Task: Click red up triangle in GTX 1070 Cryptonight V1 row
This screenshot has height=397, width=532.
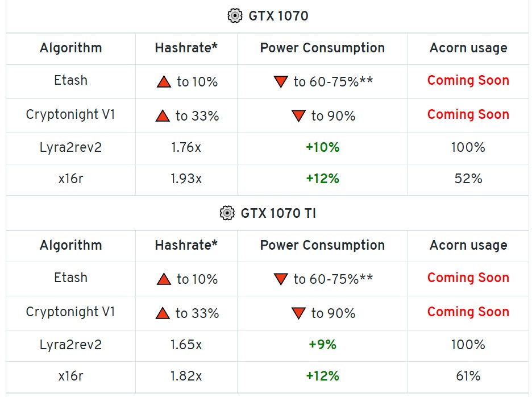Action: click(x=163, y=116)
